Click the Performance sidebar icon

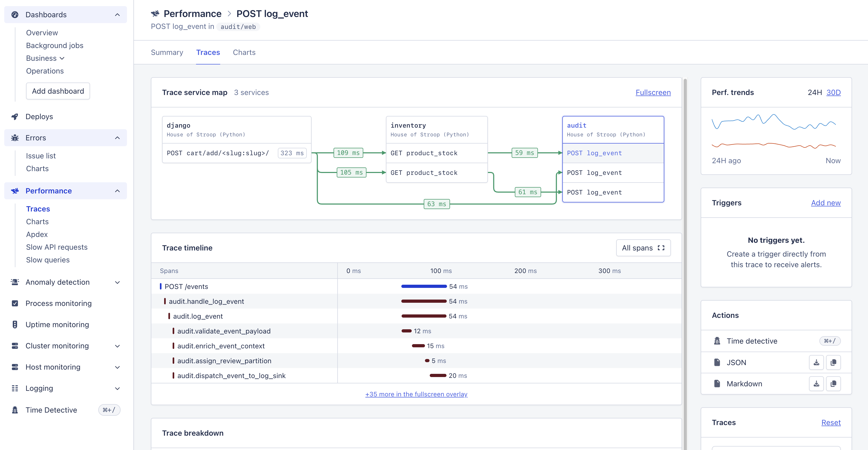click(x=15, y=191)
